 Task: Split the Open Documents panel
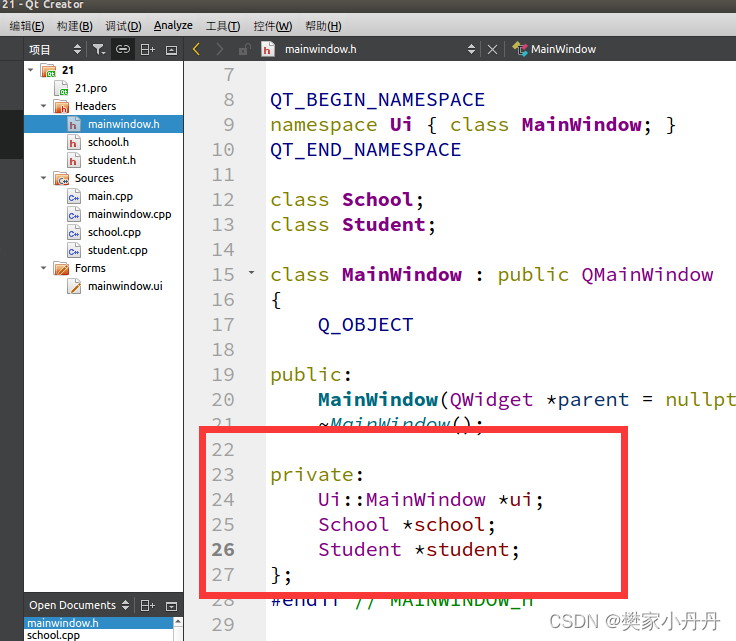(147, 606)
